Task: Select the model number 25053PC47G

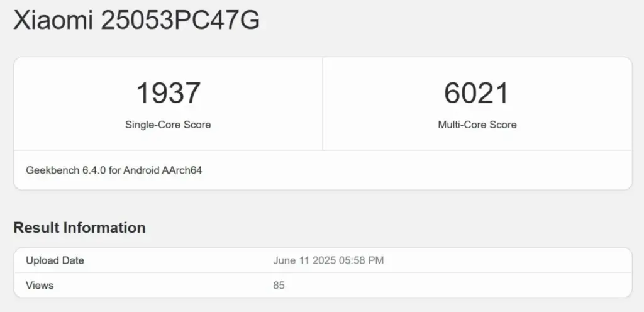Action: [180, 21]
